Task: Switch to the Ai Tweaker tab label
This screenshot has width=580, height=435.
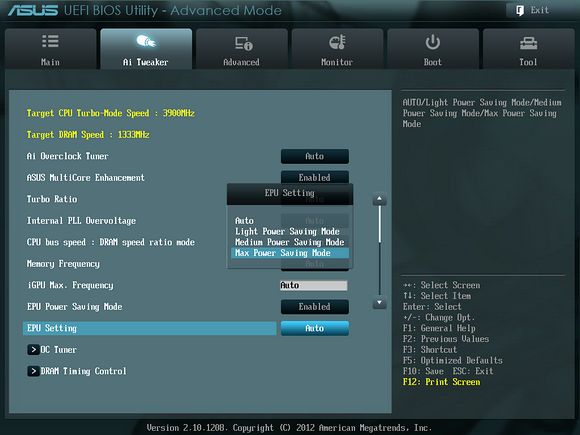Action: pos(146,62)
